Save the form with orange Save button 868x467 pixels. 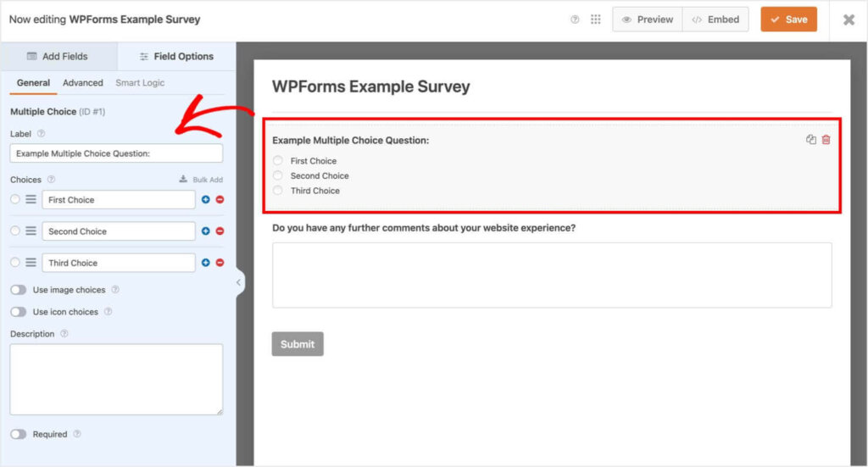tap(788, 19)
